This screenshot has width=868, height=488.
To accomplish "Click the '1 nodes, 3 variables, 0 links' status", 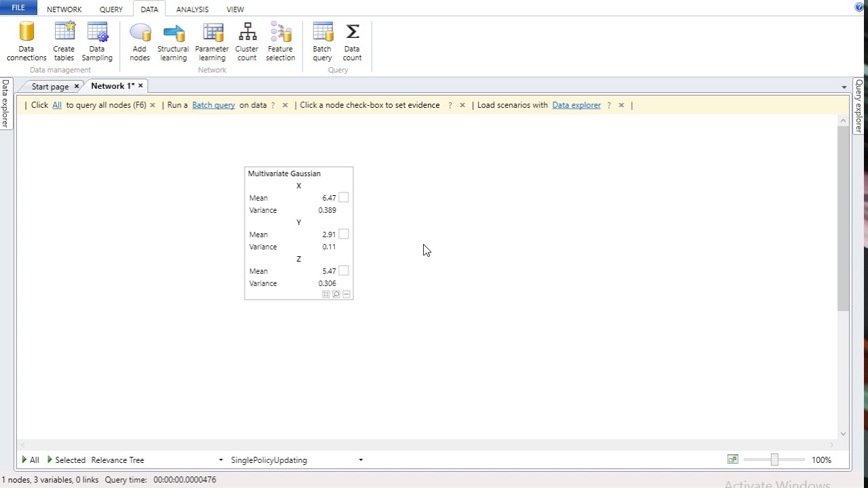I will pos(50,479).
